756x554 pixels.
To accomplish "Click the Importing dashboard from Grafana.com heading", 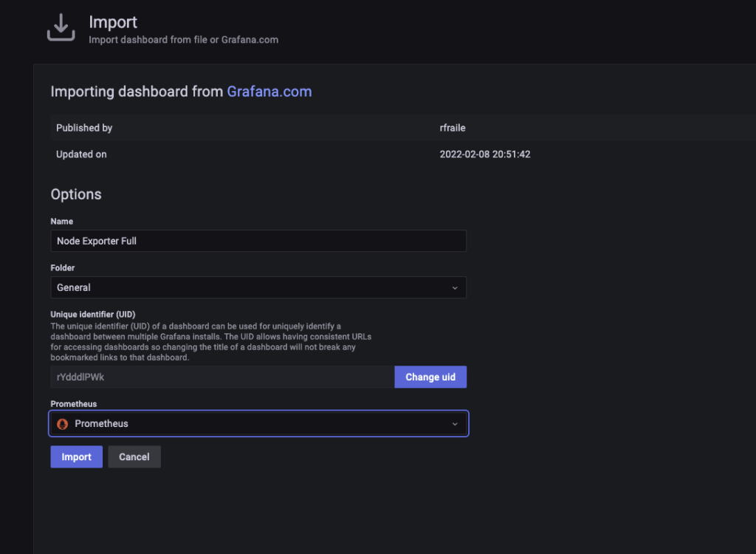I will tap(181, 91).
